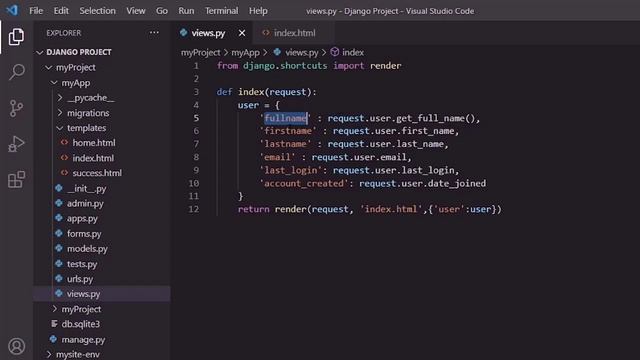Close the views.py editor tab

pyautogui.click(x=242, y=33)
